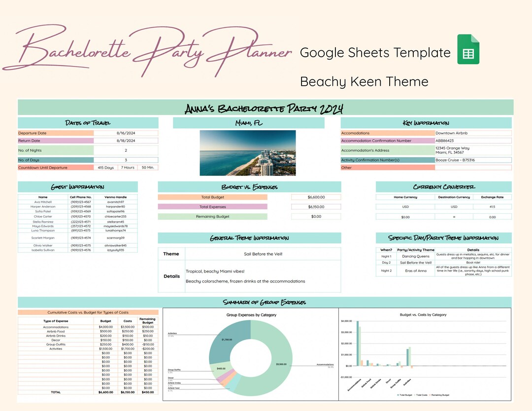Select guest name "Harper Anderson"
The width and height of the screenshot is (532, 411).
coord(43,206)
